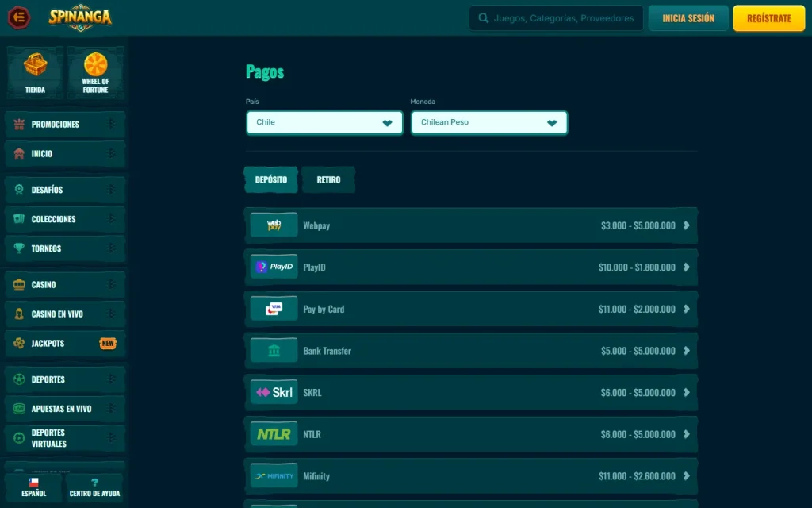Screen dimensions: 812x508
Task: Collapse sidebar with the hexagon back icon
Action: tap(19, 17)
